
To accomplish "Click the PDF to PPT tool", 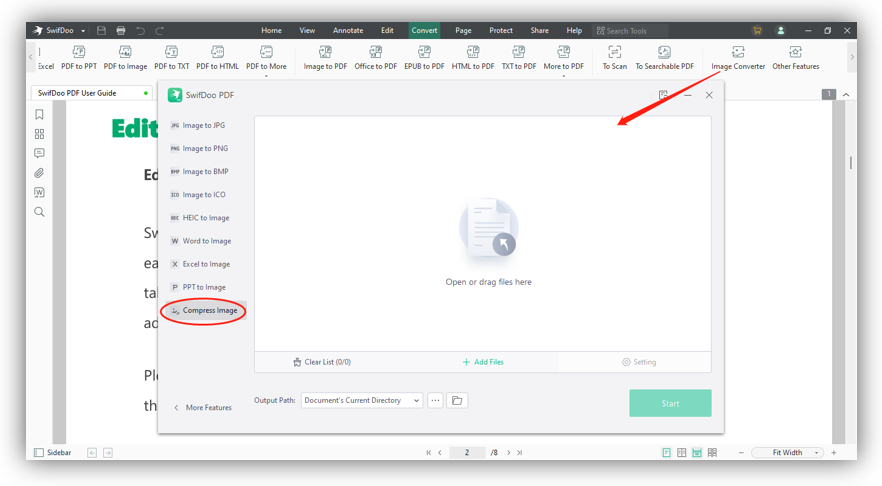I will point(79,58).
